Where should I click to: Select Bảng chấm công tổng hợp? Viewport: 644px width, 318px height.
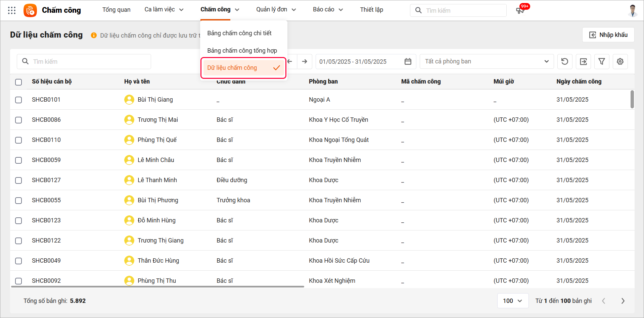tap(242, 51)
